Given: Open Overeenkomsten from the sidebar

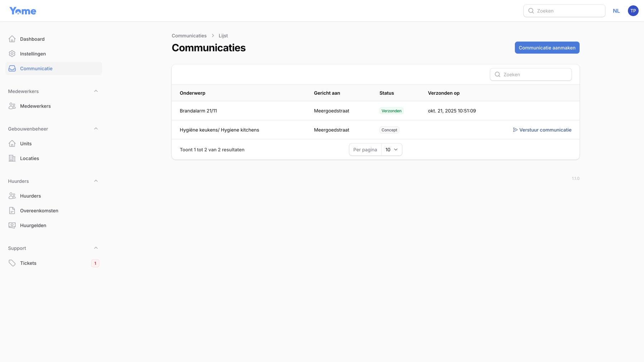Looking at the screenshot, I should pos(39,210).
